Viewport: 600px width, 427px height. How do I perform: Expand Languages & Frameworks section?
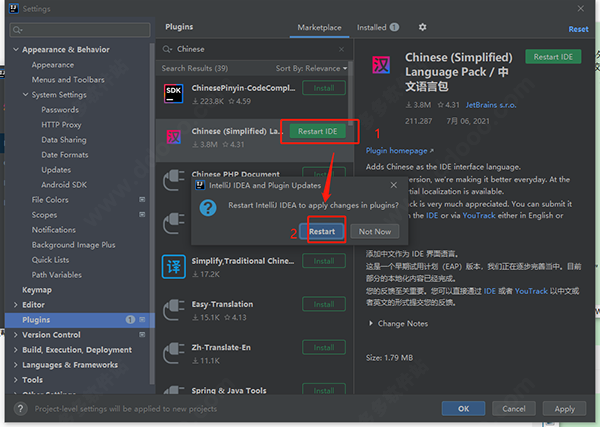click(x=16, y=365)
